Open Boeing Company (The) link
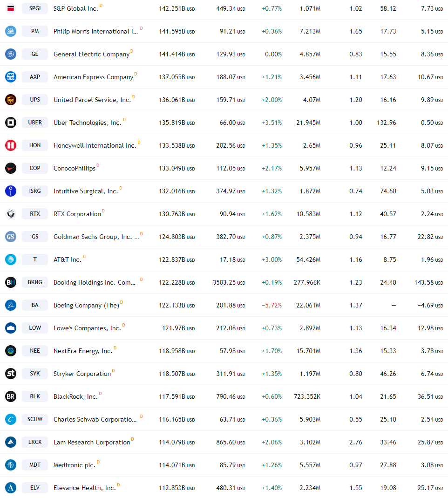Screen dimensions: 448x498 tap(86, 305)
